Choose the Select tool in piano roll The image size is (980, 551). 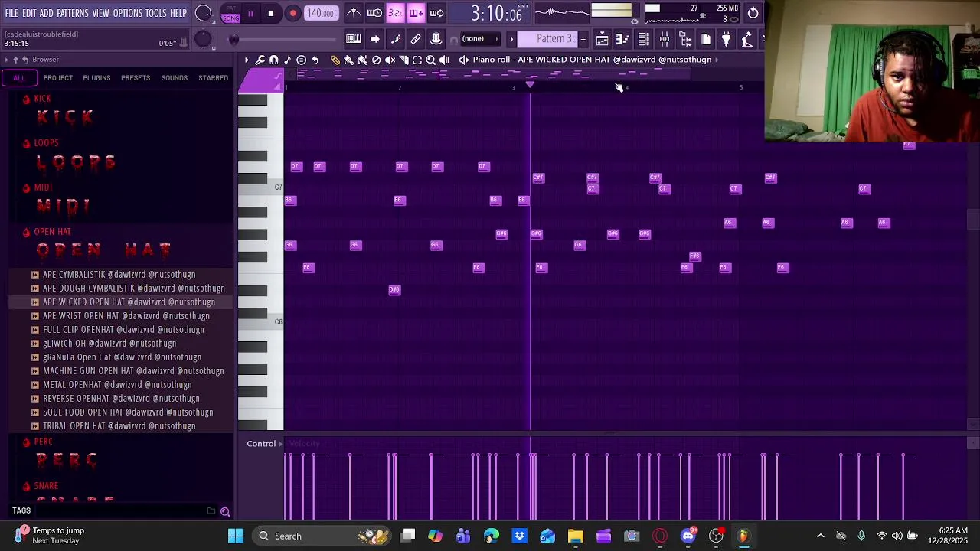[x=417, y=60]
